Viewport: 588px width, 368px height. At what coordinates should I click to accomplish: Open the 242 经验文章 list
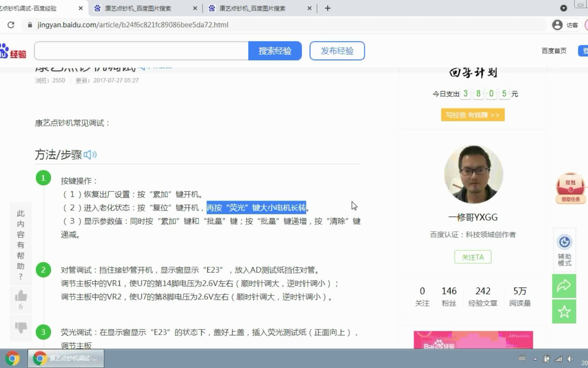[483, 296]
